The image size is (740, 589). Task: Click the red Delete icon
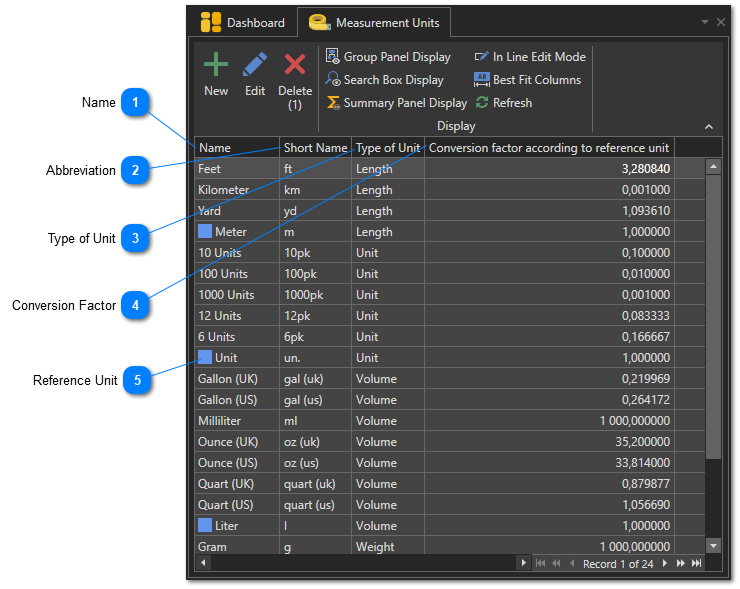click(295, 66)
